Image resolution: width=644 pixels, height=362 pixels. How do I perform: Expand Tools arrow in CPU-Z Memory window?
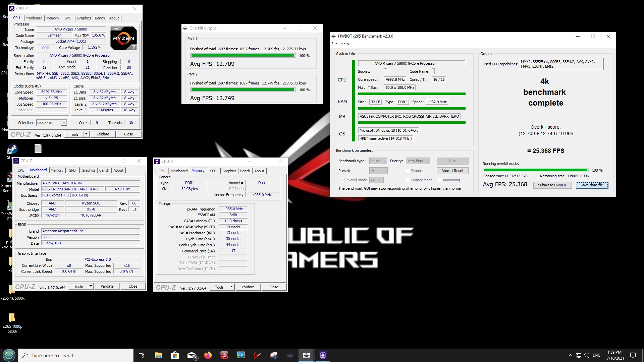tap(231, 287)
